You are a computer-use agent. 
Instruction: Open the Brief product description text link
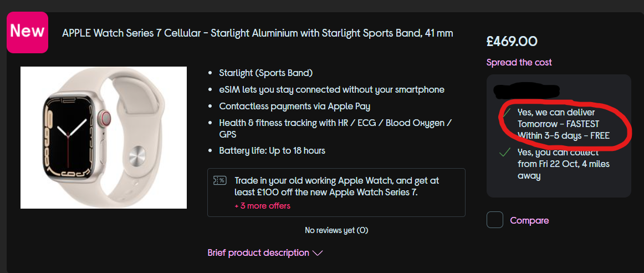pos(258,252)
